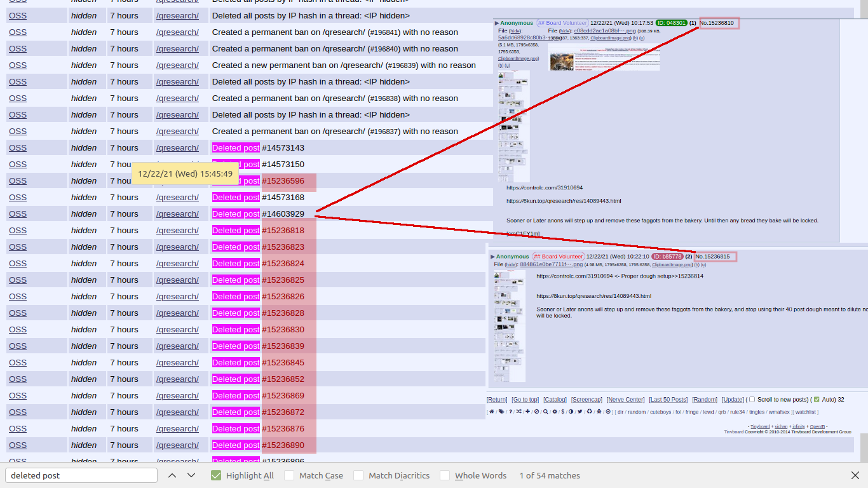Open the 'tingles' board link
Screen dimensions: 868x488
coord(757,412)
